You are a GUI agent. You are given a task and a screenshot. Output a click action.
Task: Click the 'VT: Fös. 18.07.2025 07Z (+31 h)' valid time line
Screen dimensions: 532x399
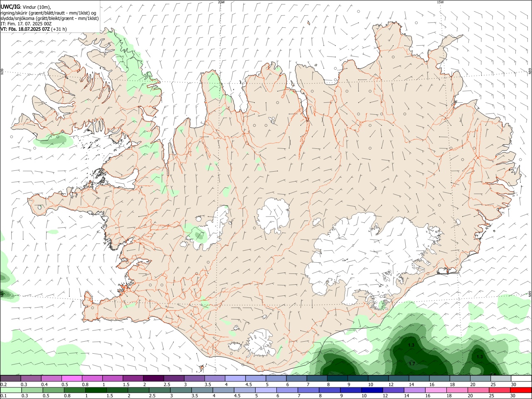coord(34,29)
